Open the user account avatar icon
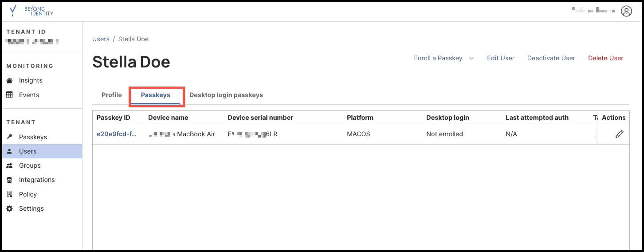 point(626,11)
